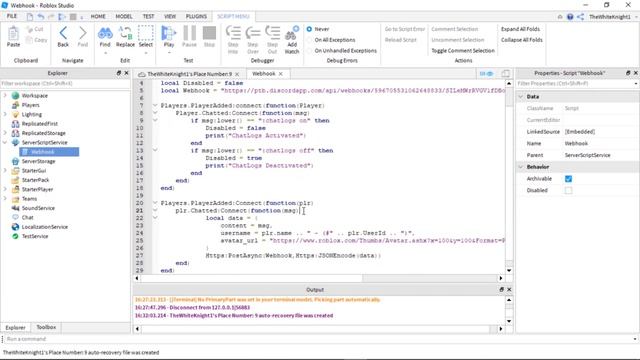The image size is (640, 360).
Task: Select the LocalizationService item
Action: point(44,227)
